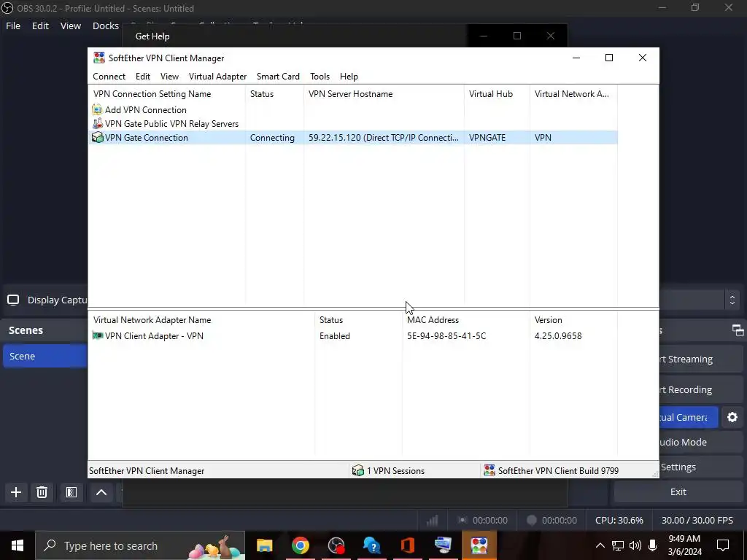This screenshot has height=560, width=747.
Task: Open the Help menu in SoftEther VPN
Action: pyautogui.click(x=349, y=76)
